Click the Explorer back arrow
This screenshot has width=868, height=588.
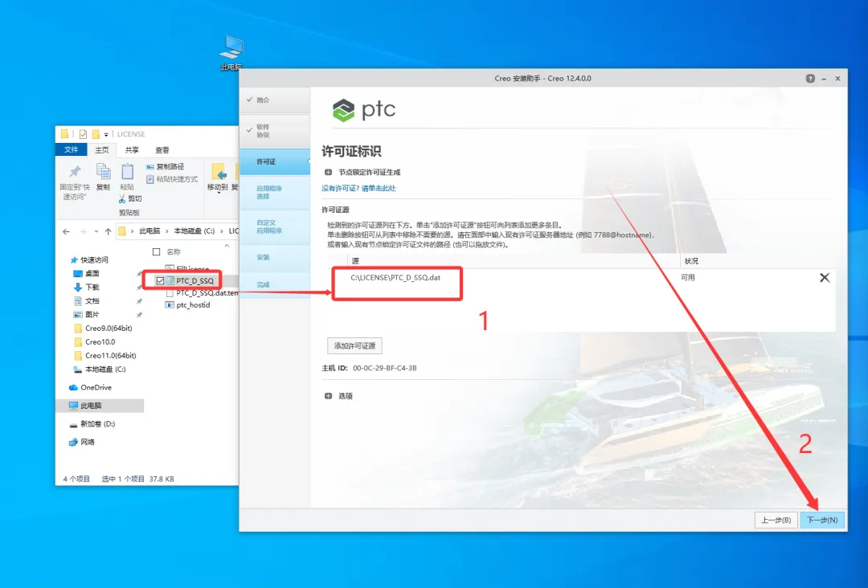click(67, 231)
